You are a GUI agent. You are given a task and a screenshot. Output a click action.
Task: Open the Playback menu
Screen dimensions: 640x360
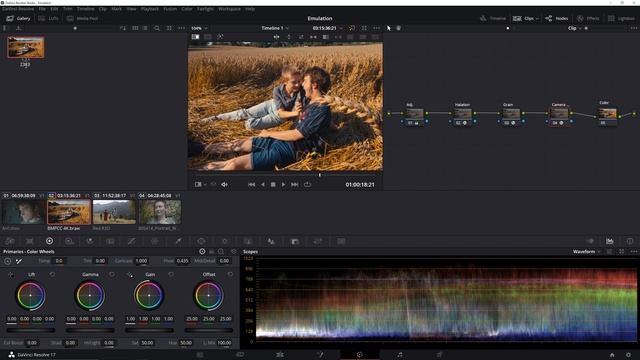point(149,9)
